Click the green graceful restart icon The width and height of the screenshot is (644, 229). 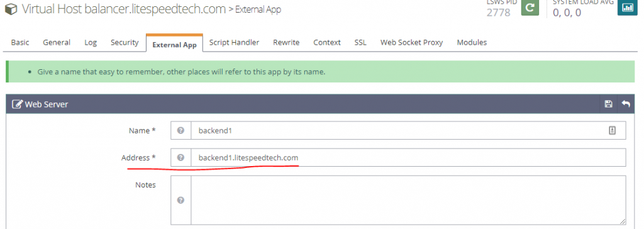click(530, 8)
